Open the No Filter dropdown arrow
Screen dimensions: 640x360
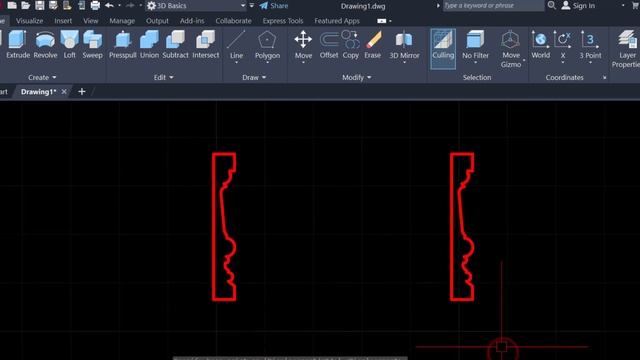click(476, 63)
